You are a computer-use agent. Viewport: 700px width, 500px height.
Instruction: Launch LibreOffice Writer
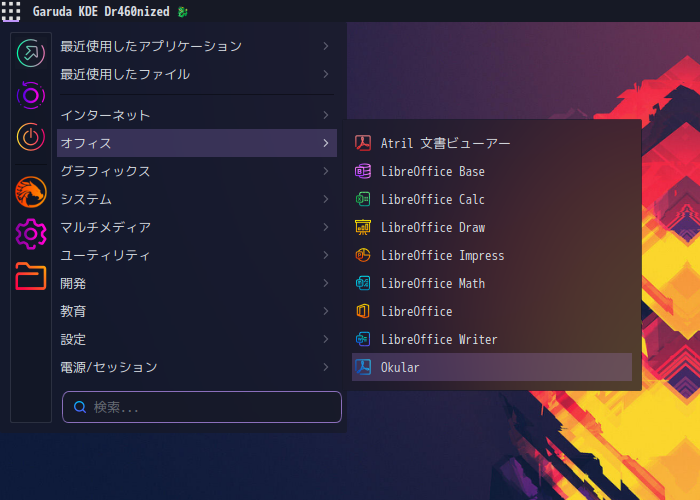click(492, 339)
